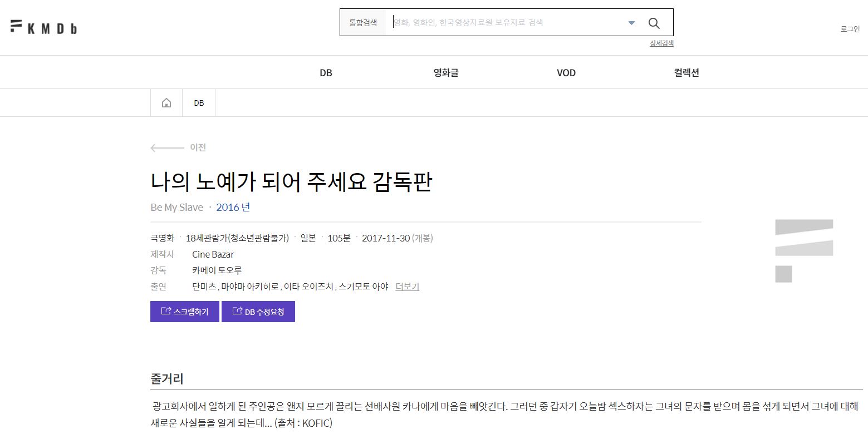This screenshot has height=434, width=868.
Task: Click the DB 수정요청 button
Action: tap(258, 312)
